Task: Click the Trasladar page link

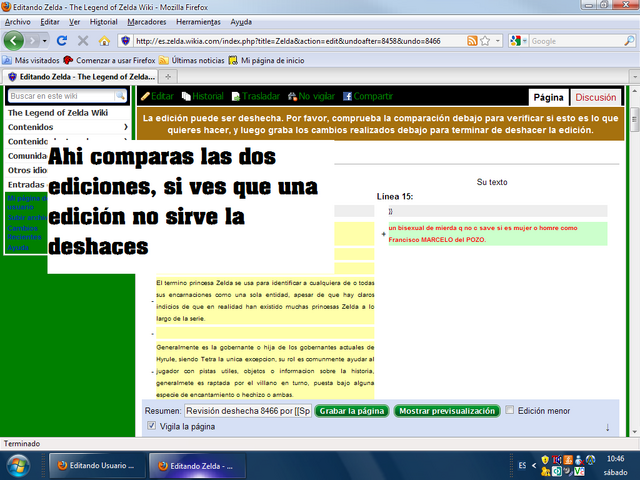Action: tap(256, 96)
